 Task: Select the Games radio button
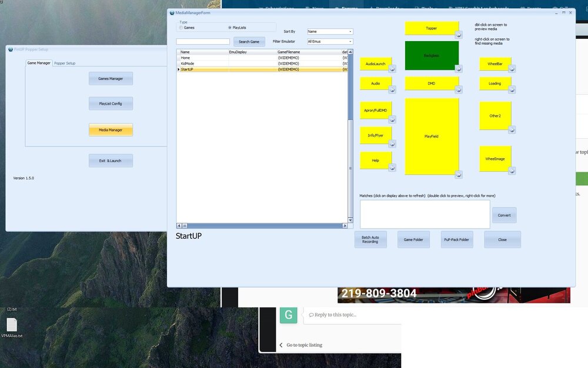pos(181,28)
